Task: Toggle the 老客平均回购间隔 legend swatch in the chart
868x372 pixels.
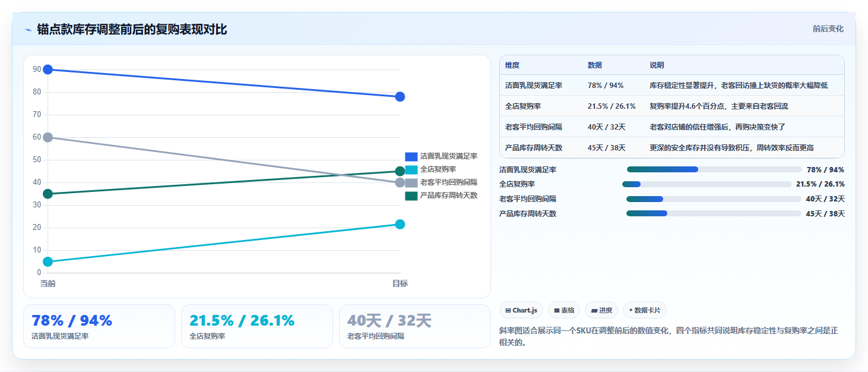Action: 411,182
